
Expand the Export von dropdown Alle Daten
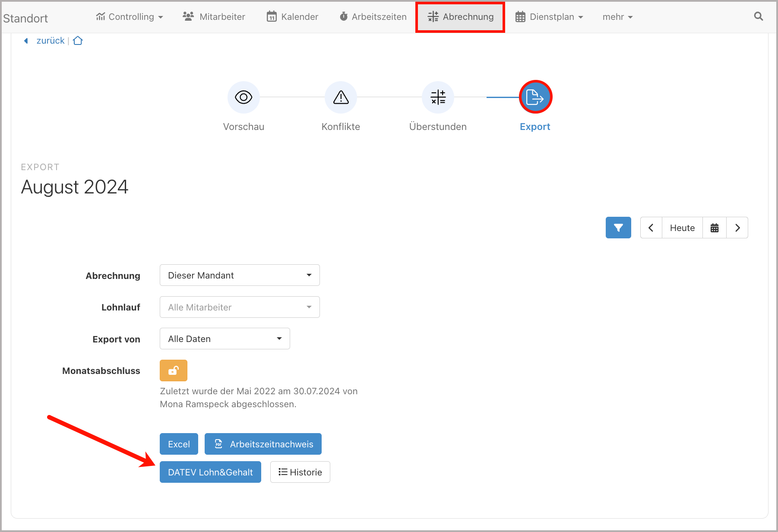(x=225, y=339)
